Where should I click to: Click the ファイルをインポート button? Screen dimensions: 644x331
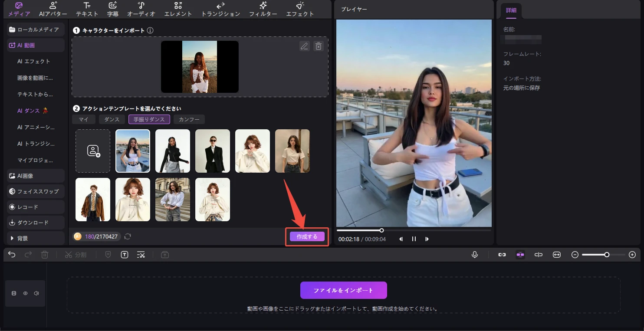pyautogui.click(x=343, y=290)
